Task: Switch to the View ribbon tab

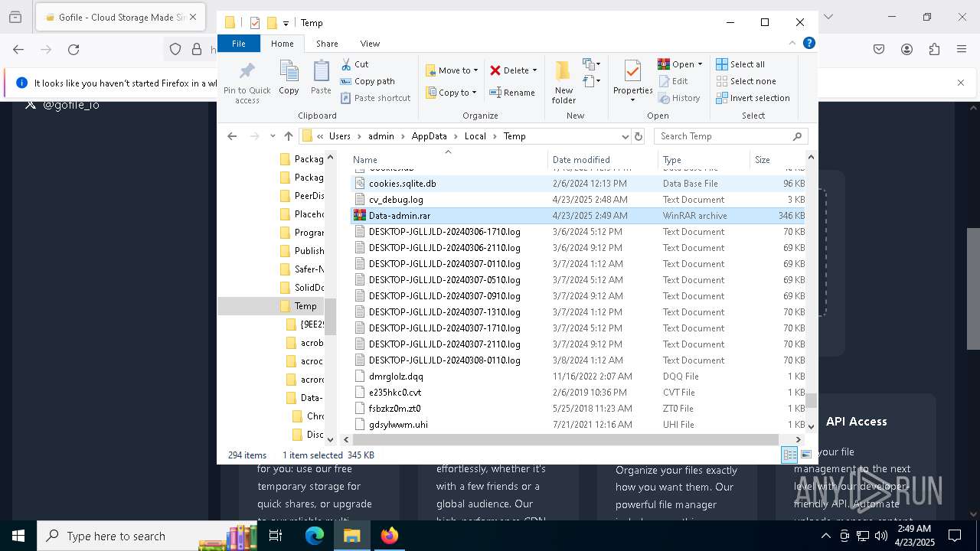Action: (370, 44)
